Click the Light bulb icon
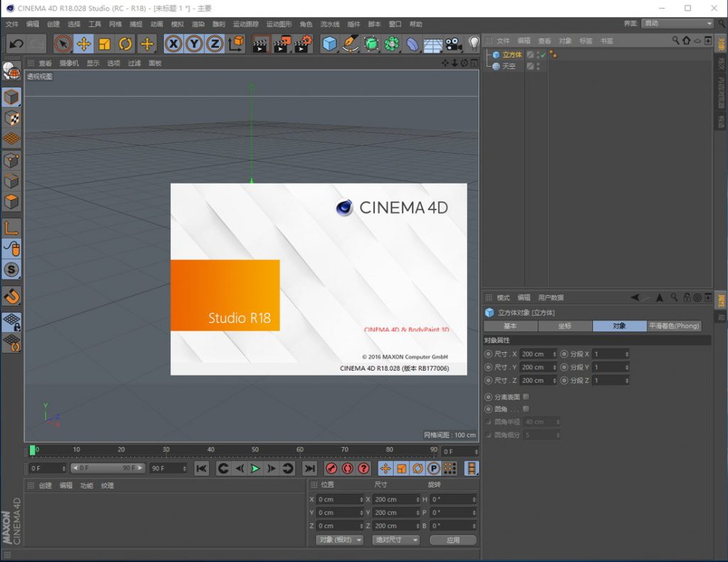 click(x=473, y=44)
